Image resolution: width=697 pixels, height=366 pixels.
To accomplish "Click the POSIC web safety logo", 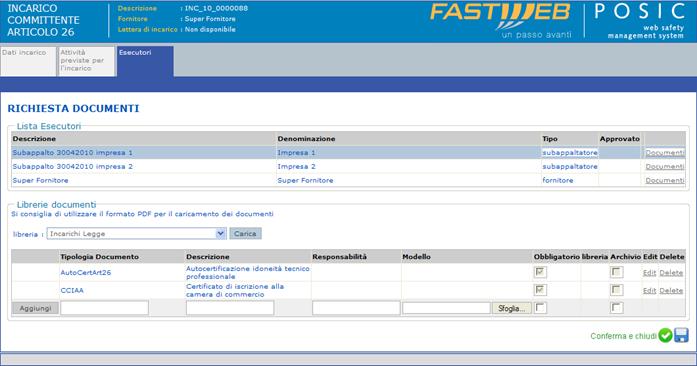I will 640,20.
